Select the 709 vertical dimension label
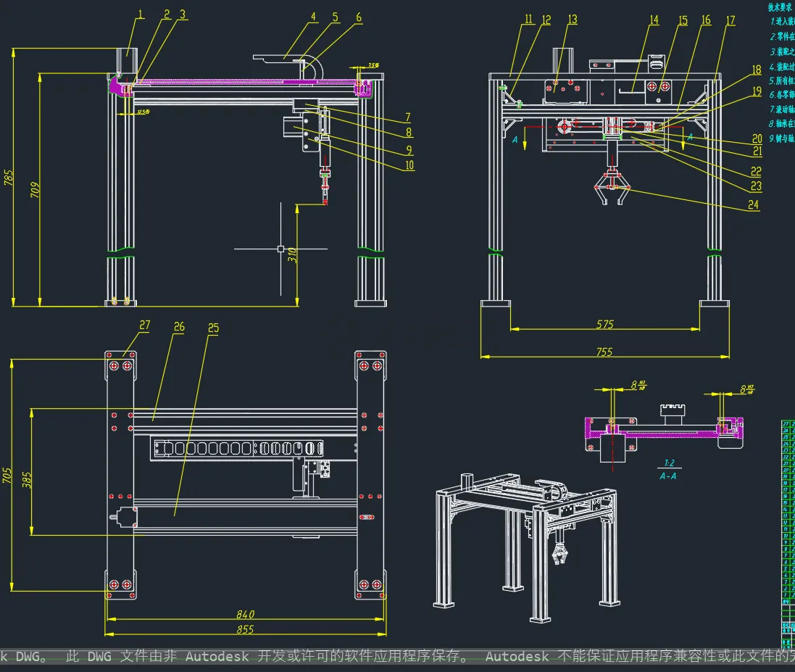Screen dimensions: 795x672 [x=35, y=190]
